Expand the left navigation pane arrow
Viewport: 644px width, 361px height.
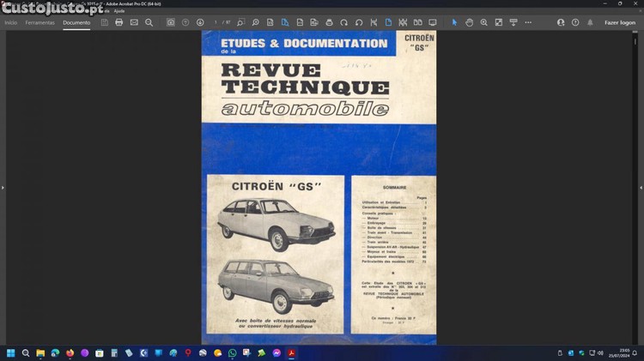click(3, 187)
